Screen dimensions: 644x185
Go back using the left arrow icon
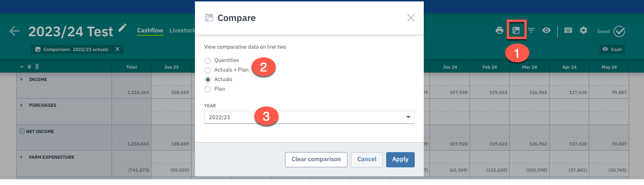(15, 31)
